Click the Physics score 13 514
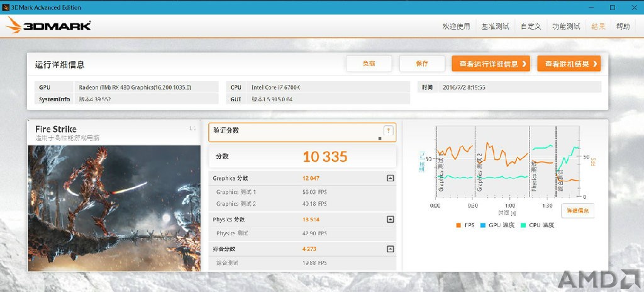Screen dimensions: 644x292 point(311,220)
